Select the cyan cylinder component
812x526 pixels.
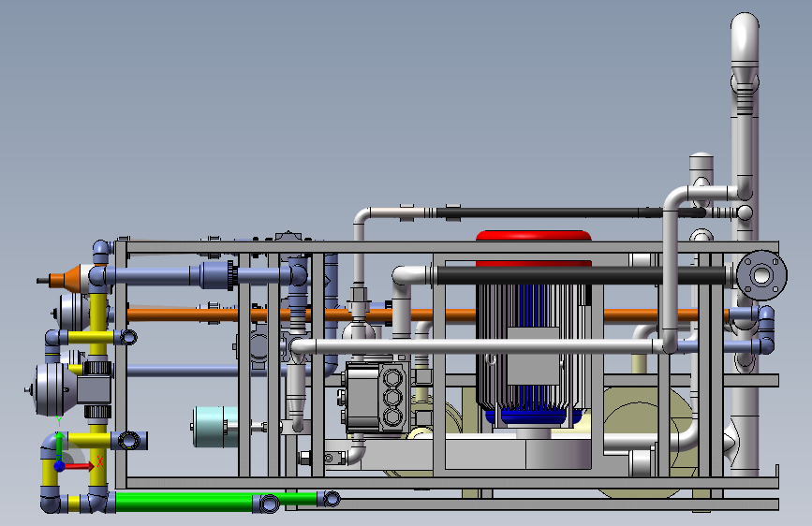[215, 427]
